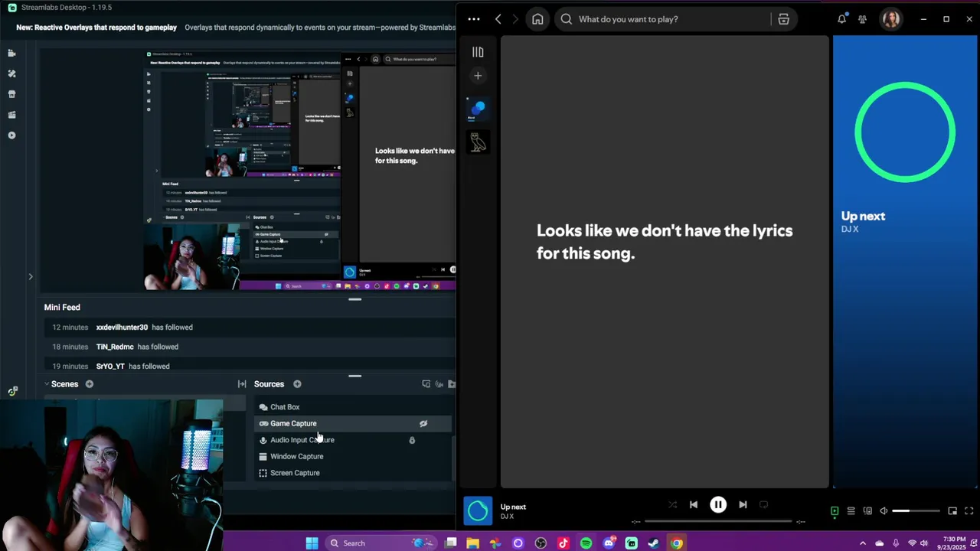The image size is (980, 551).
Task: Expand Streamlabs left sidebar arrow
Action: [31, 276]
